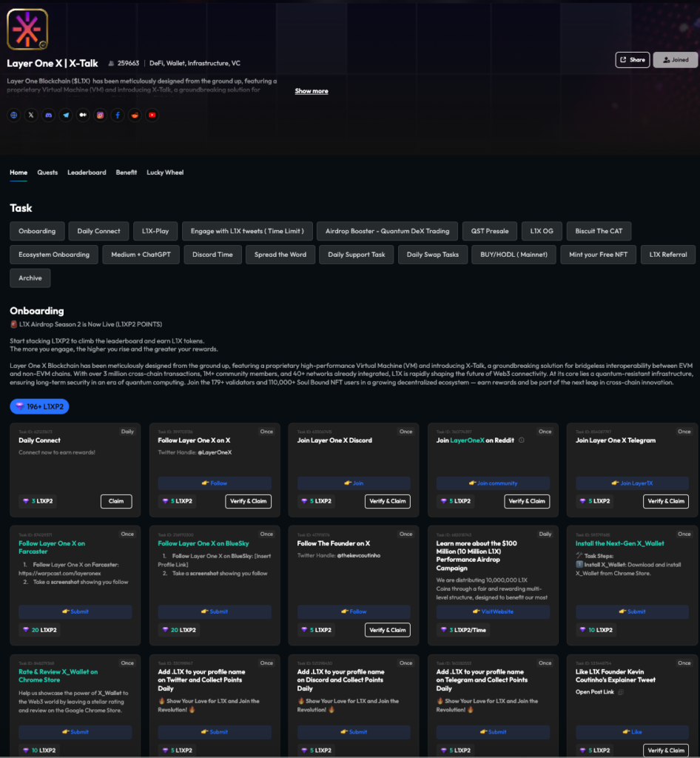The height and width of the screenshot is (758, 700).
Task: Click the Discord social icon
Action: (48, 115)
